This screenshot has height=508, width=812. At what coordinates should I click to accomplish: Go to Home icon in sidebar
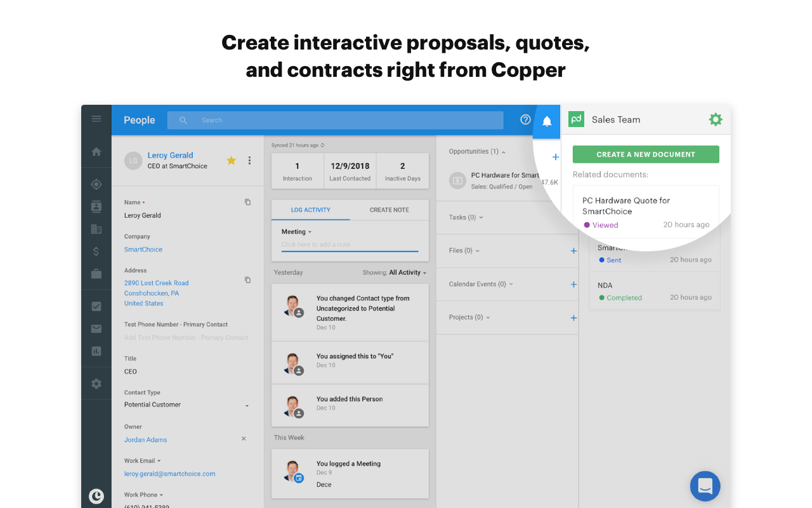[96, 152]
